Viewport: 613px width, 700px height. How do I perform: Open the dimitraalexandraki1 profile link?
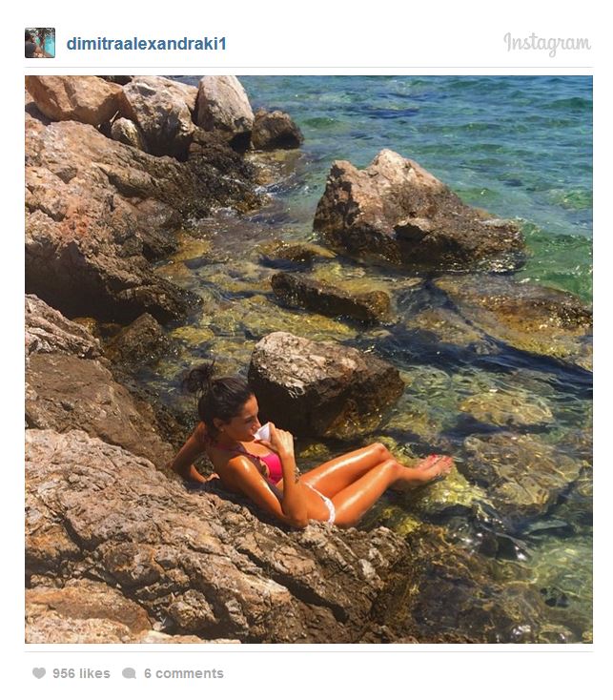(x=146, y=44)
